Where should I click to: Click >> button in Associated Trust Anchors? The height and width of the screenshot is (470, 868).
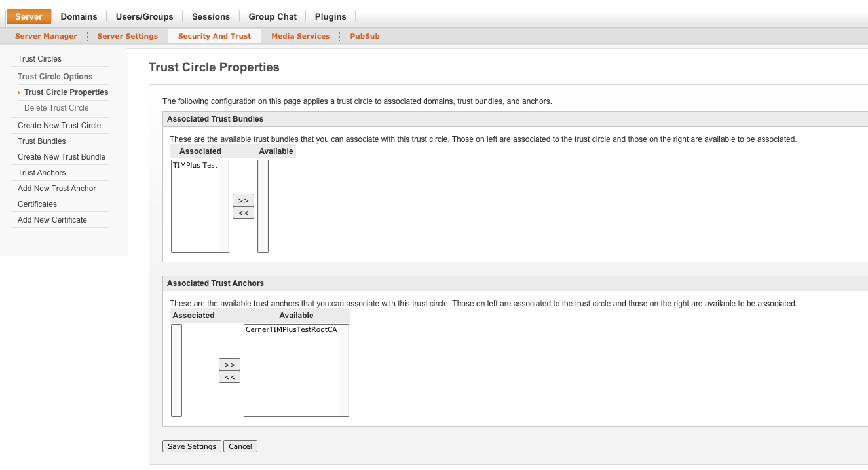pyautogui.click(x=229, y=365)
